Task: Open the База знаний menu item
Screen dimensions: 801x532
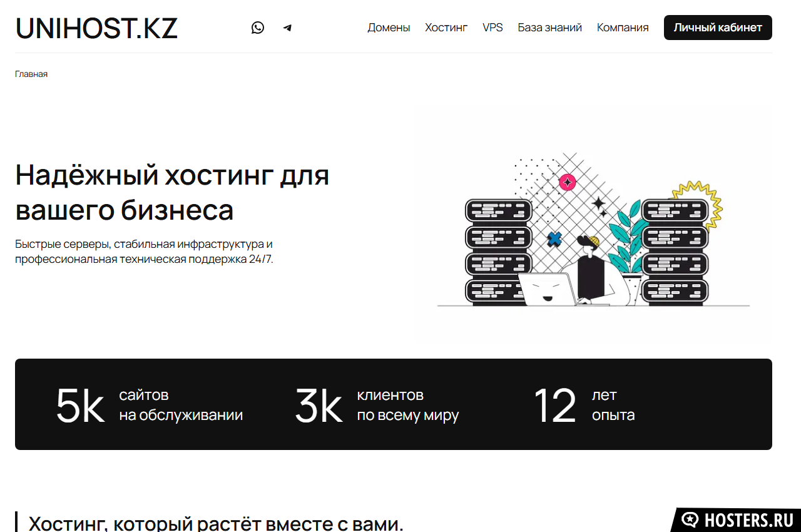Action: point(550,28)
